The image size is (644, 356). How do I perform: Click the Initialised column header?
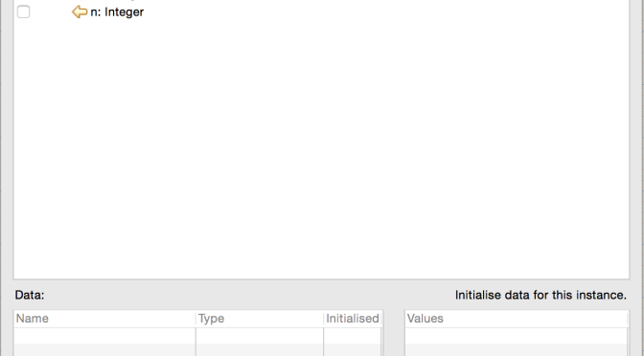[x=353, y=319]
